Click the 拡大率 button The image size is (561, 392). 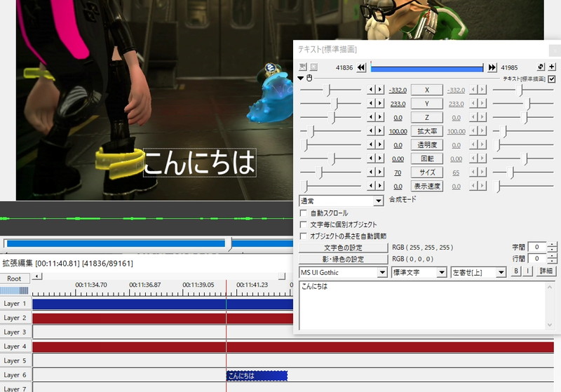pyautogui.click(x=427, y=131)
